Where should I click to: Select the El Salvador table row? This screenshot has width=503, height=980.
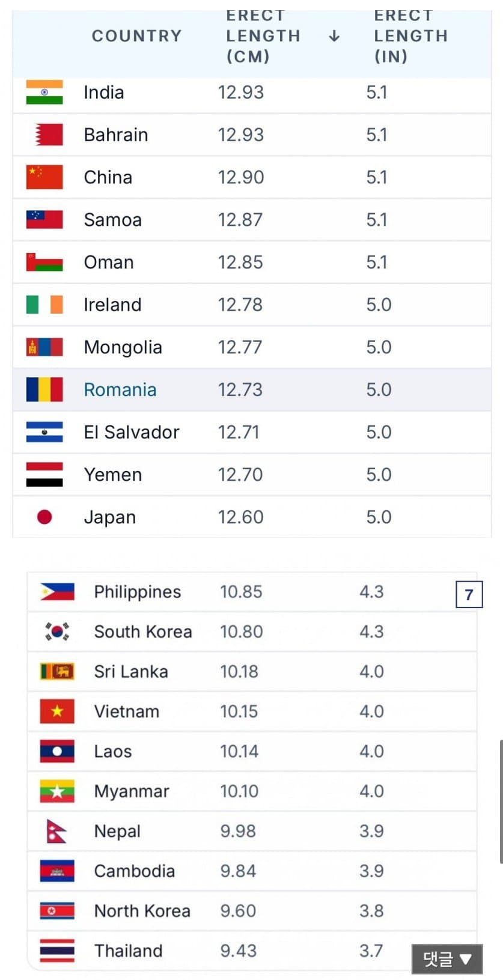[251, 432]
